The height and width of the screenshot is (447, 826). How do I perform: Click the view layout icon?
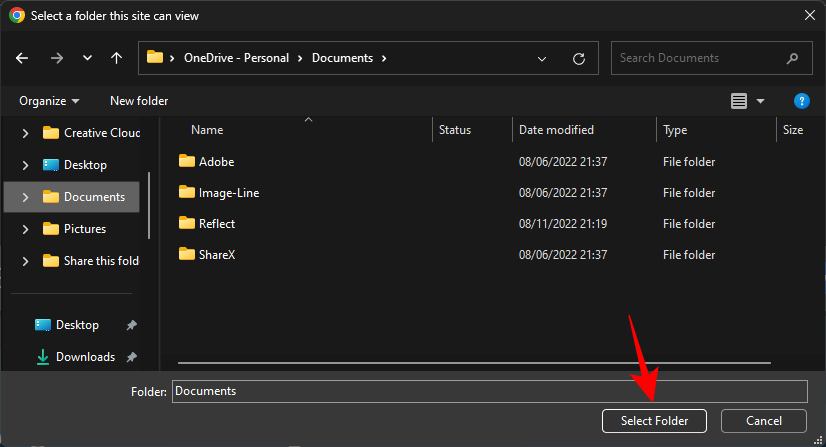(739, 101)
